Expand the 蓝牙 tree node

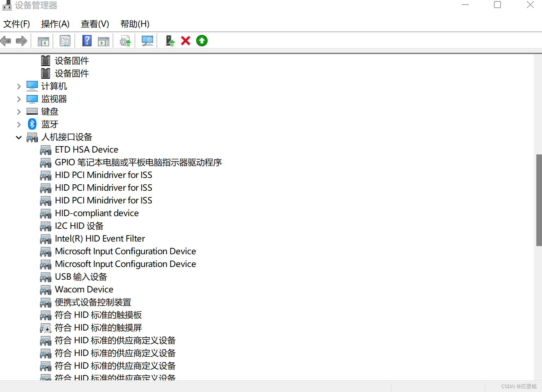point(19,124)
